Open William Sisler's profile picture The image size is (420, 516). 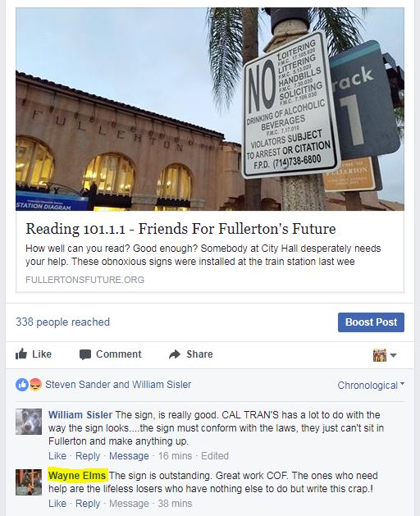[x=29, y=422]
